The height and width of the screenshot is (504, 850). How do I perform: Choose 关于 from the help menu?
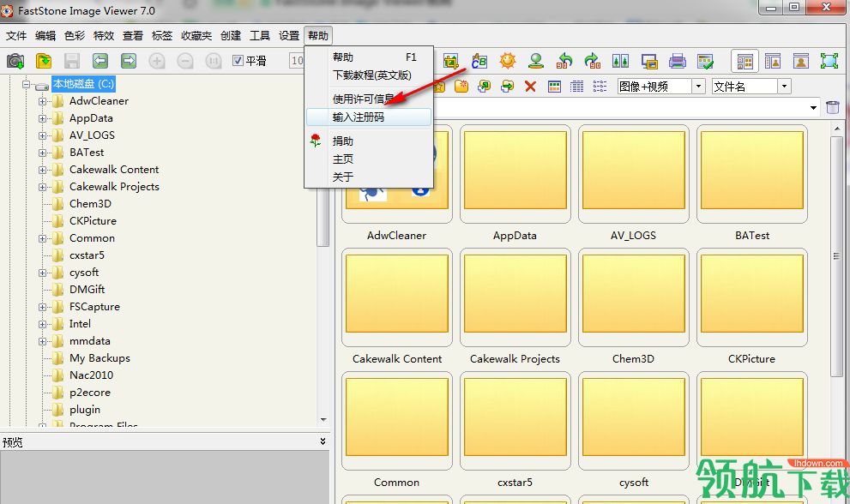[x=369, y=177]
